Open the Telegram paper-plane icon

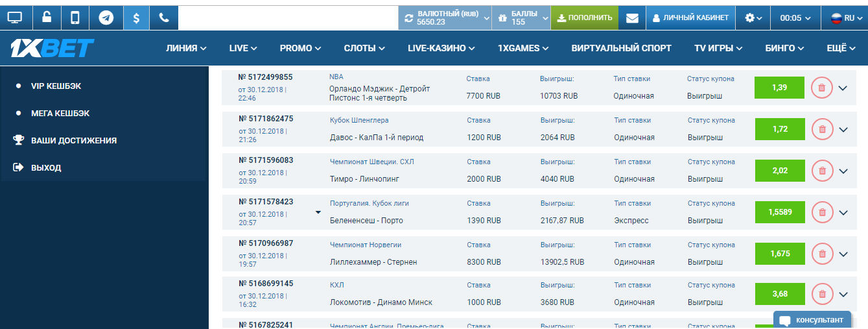click(106, 18)
